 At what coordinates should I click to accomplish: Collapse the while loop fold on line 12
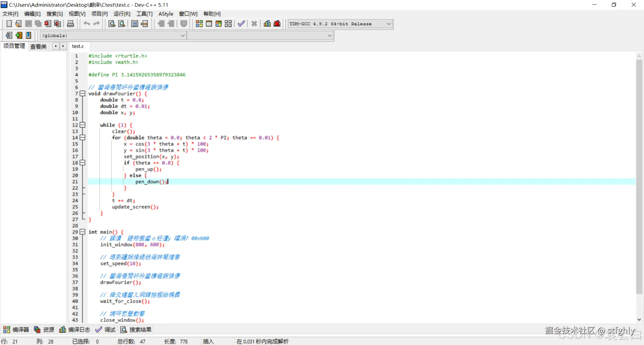pyautogui.click(x=83, y=125)
